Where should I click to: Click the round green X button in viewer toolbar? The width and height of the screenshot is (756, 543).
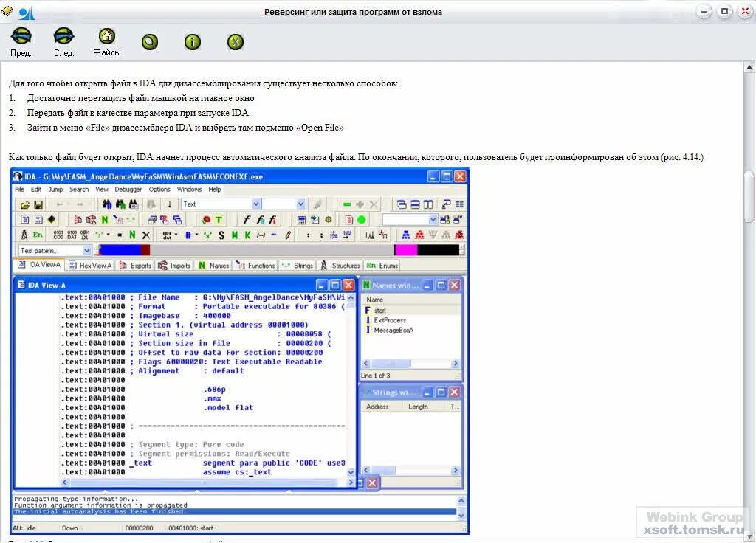(x=236, y=42)
